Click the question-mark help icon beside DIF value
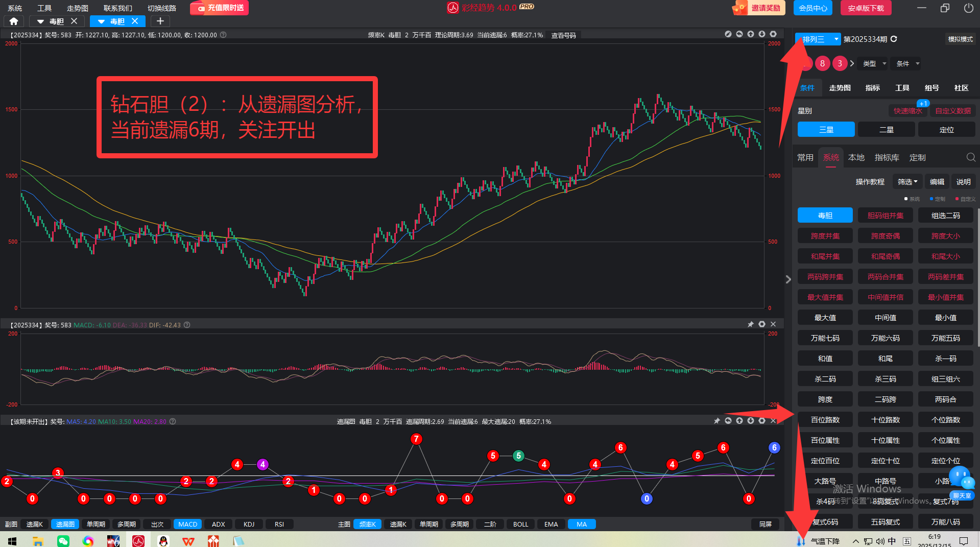The height and width of the screenshot is (547, 980). (187, 325)
